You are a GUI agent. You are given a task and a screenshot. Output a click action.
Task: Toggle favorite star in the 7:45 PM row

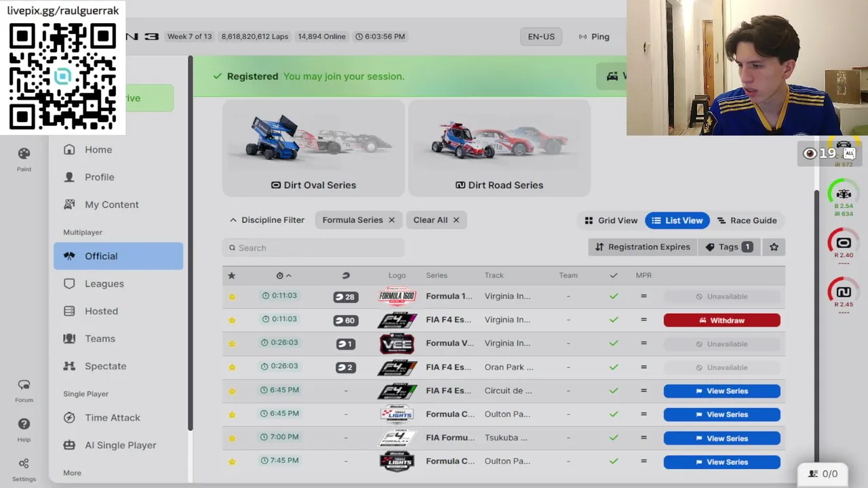(232, 462)
